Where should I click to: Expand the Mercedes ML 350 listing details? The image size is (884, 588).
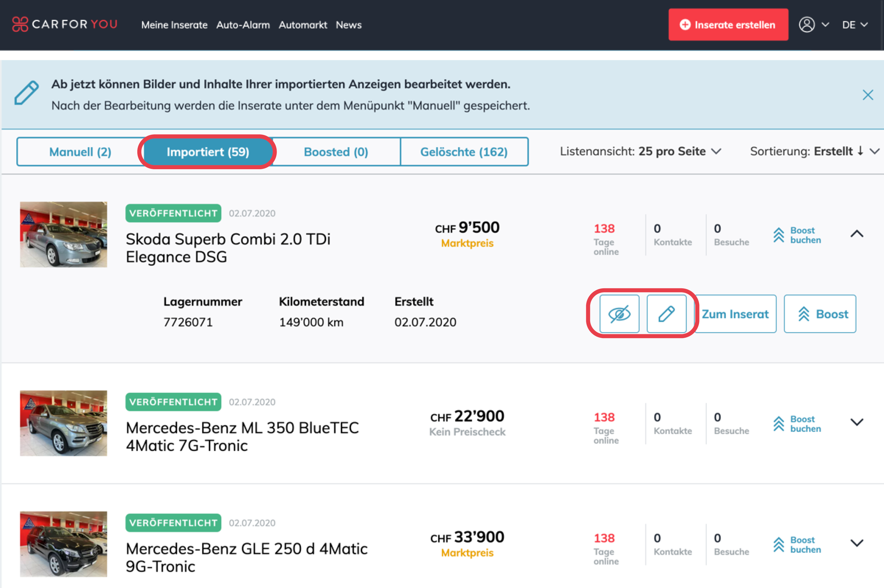click(x=857, y=423)
